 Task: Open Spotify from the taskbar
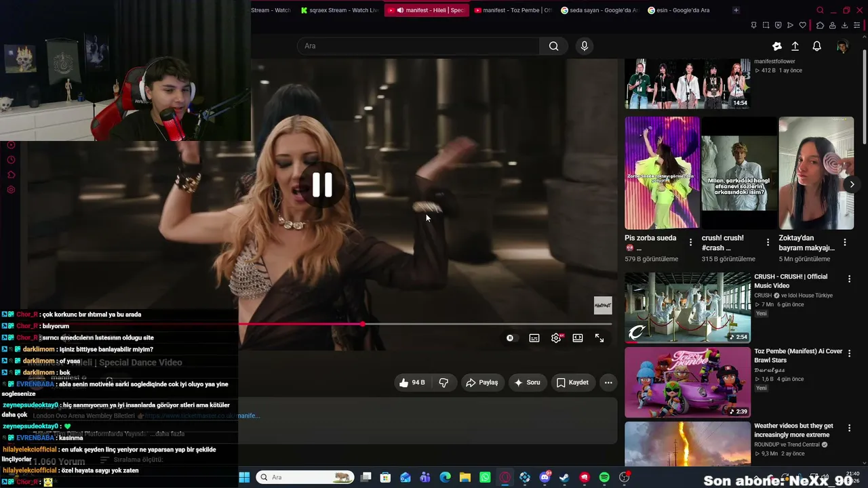[604, 477]
